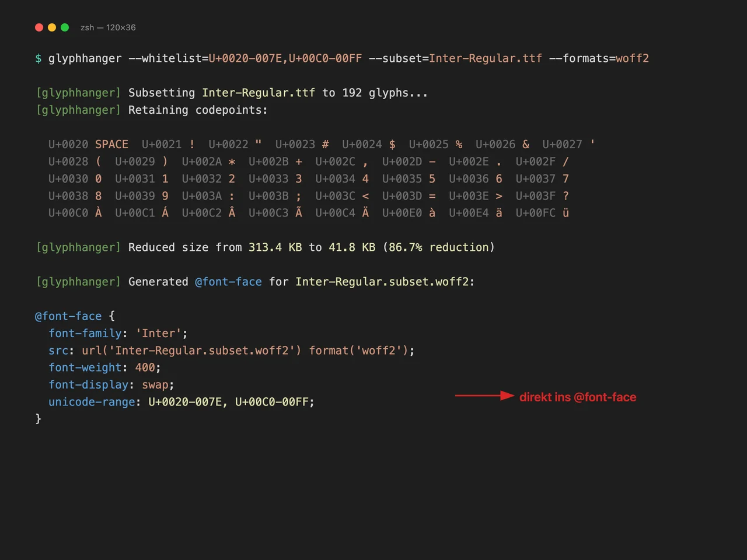This screenshot has height=560, width=747.
Task: Click the 'Subsetting Inter-Regular.ttf to 192 glyphs...' line
Action: 278,93
